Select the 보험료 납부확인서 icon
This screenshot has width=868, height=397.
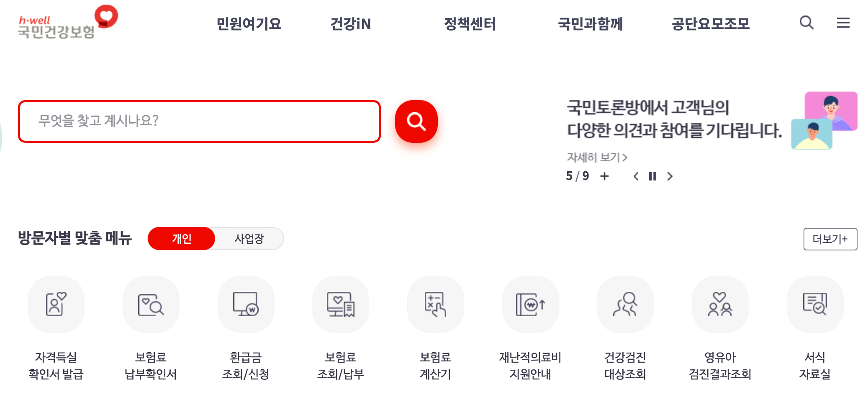[x=151, y=304]
